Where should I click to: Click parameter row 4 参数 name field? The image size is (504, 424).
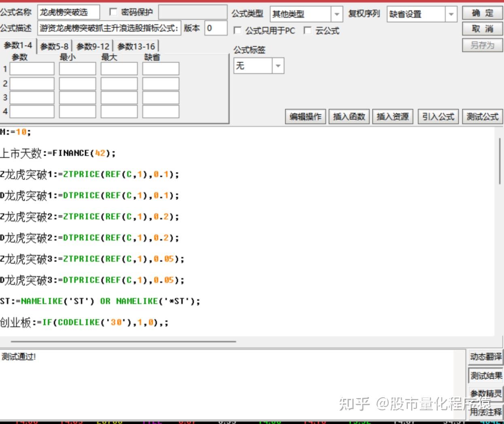coord(32,111)
